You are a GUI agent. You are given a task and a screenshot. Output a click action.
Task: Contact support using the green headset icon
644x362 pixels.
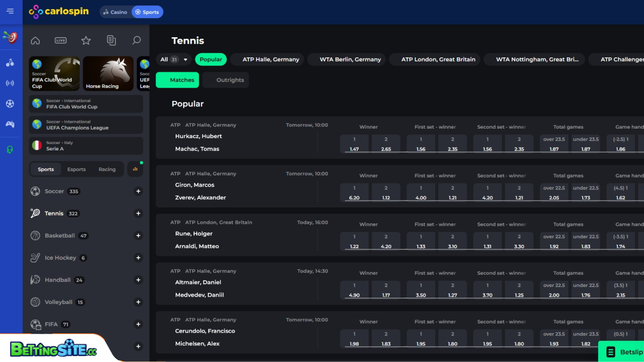click(x=10, y=149)
